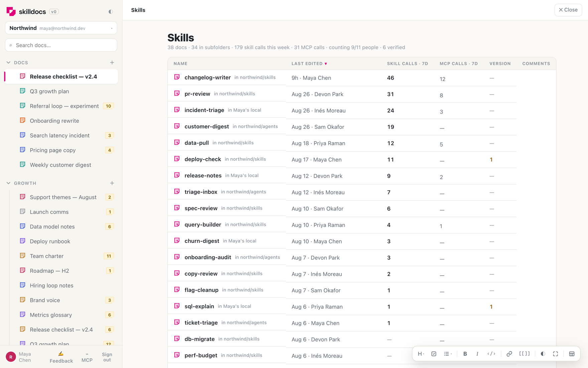Viewport: 588px width, 368px height.
Task: Sort by the NAME column header
Action: (x=180, y=64)
